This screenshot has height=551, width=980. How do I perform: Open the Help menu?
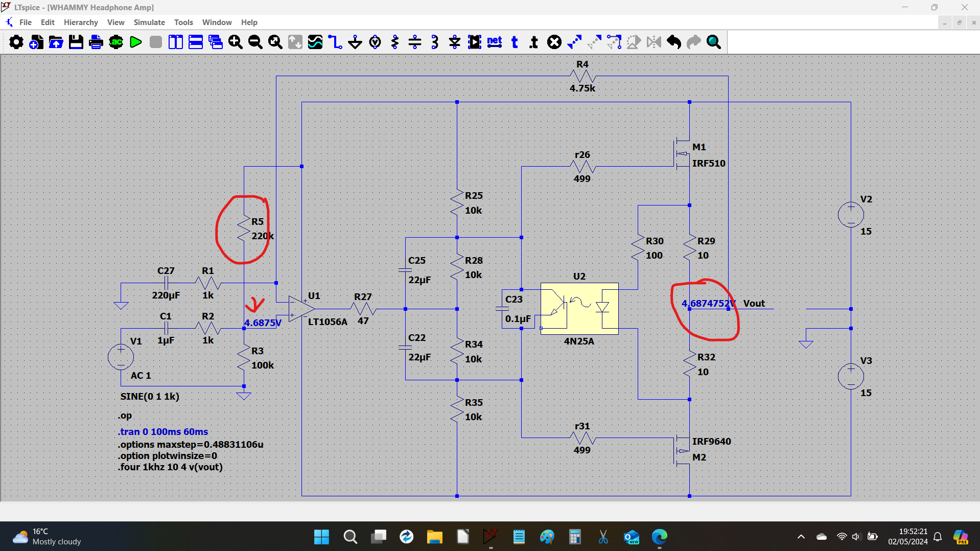tap(249, 22)
